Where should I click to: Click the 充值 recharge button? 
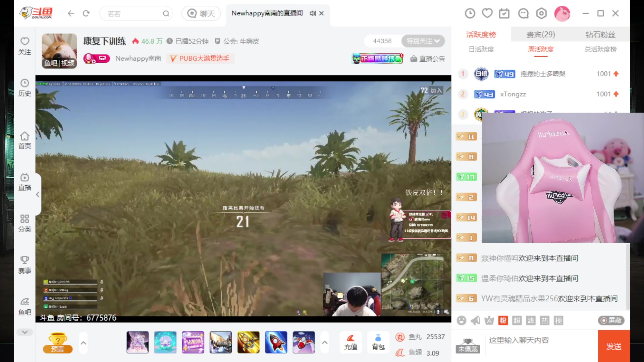click(351, 342)
